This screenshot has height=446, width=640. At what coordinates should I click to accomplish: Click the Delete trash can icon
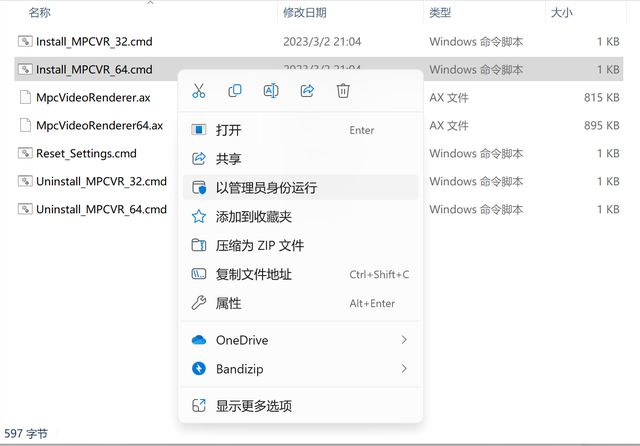[x=343, y=91]
